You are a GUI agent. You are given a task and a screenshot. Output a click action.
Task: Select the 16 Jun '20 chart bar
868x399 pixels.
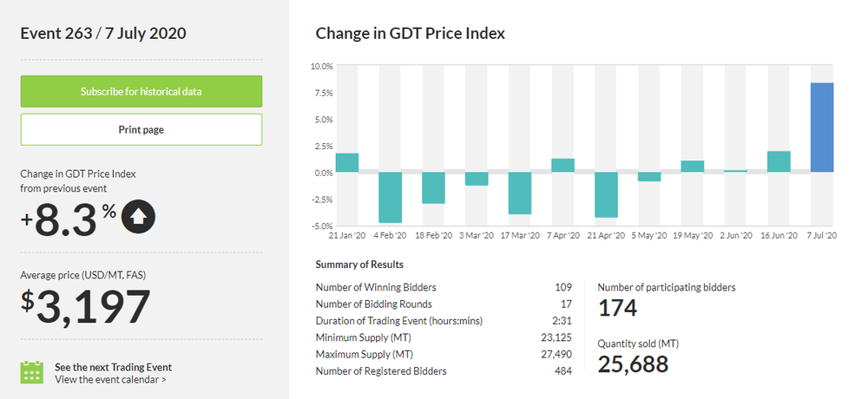click(x=779, y=161)
